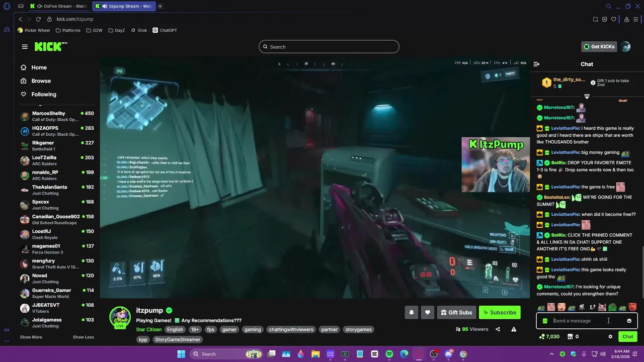Click the StoryGameStreamer tag
Image resolution: width=644 pixels, height=362 pixels.
[178, 339]
